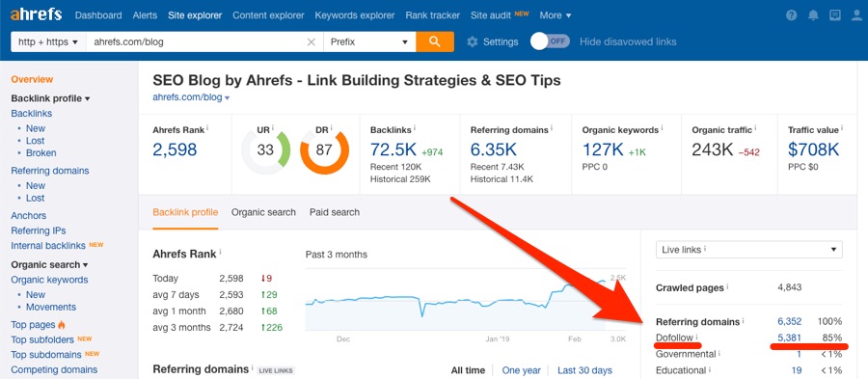Open Movements in the sidebar

[51, 307]
